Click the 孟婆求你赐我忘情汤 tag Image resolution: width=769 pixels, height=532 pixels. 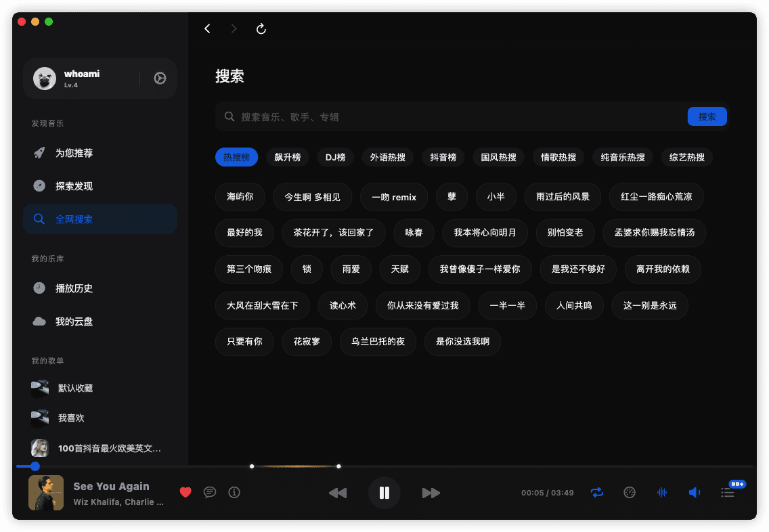654,232
